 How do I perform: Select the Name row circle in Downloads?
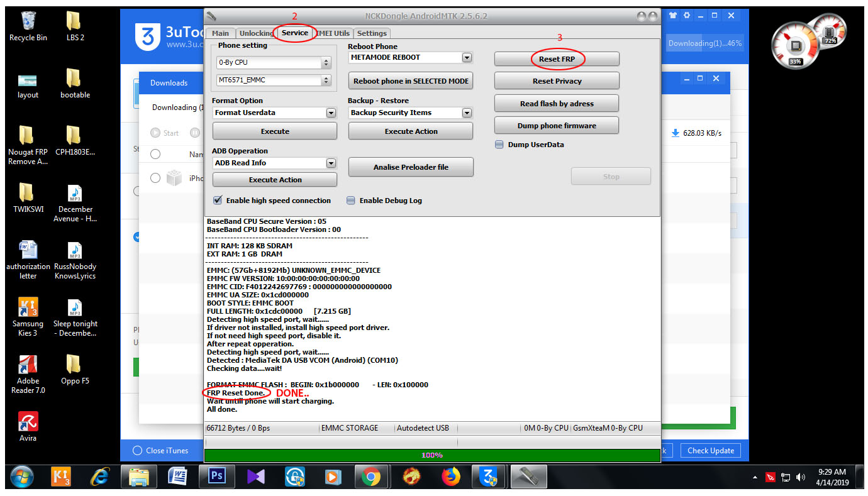coord(155,154)
